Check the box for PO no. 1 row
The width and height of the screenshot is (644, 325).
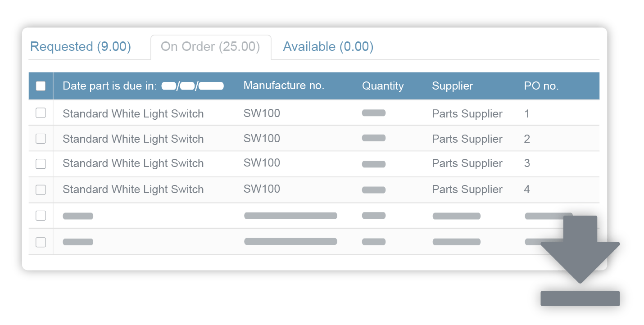[x=41, y=113]
